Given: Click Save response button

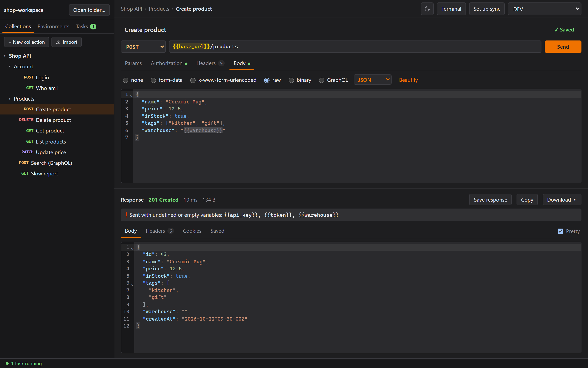Looking at the screenshot, I should tap(490, 200).
